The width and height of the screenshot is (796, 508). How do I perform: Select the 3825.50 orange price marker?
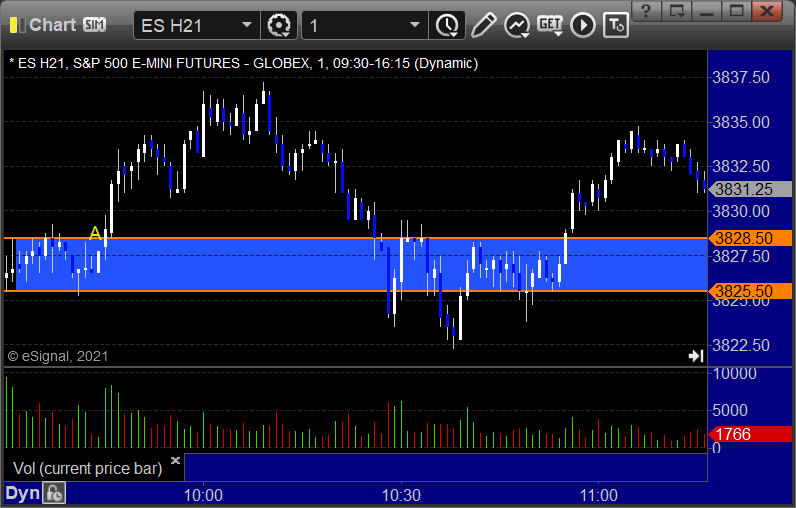click(750, 291)
